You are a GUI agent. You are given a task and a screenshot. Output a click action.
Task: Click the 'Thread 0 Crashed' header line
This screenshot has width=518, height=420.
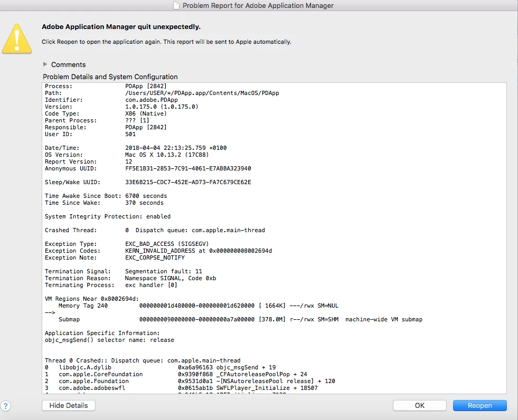click(143, 360)
